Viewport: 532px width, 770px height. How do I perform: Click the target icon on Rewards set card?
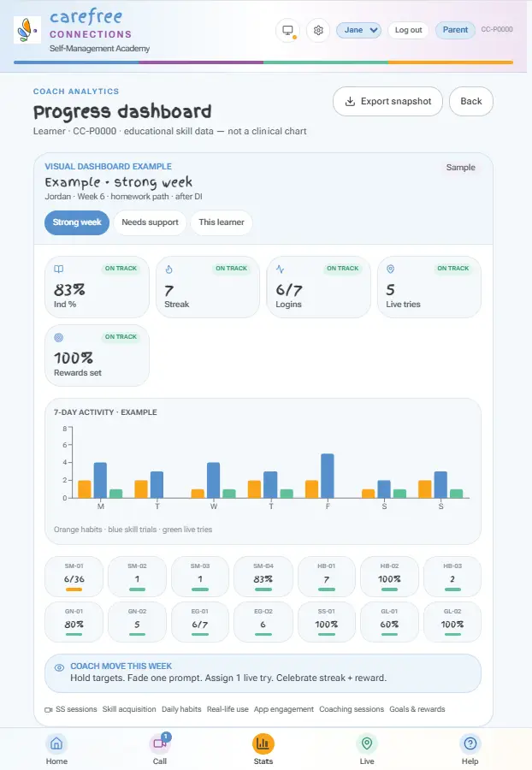pyautogui.click(x=59, y=337)
